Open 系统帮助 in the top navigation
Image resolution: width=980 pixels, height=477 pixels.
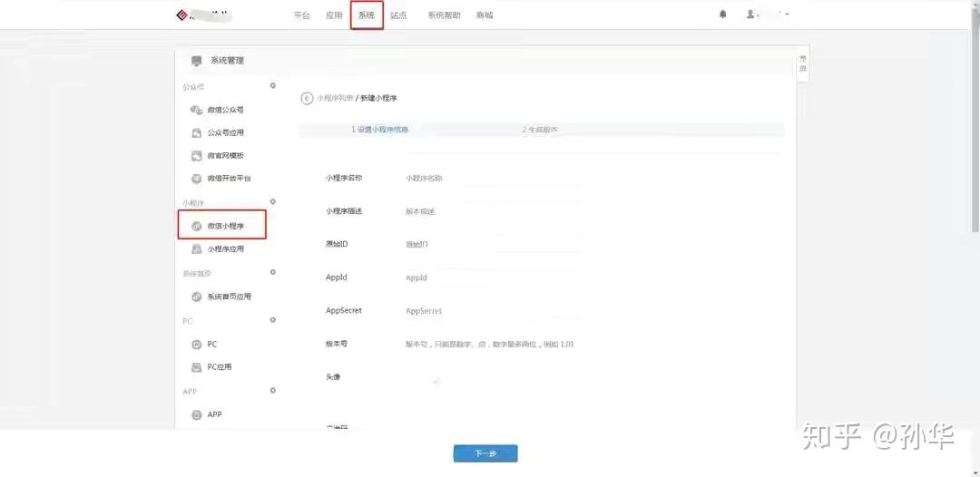coord(444,15)
